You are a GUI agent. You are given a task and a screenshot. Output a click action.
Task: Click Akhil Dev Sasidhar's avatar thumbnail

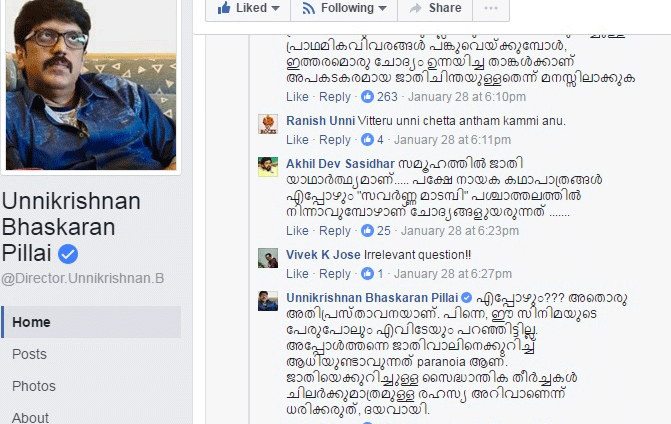click(268, 167)
